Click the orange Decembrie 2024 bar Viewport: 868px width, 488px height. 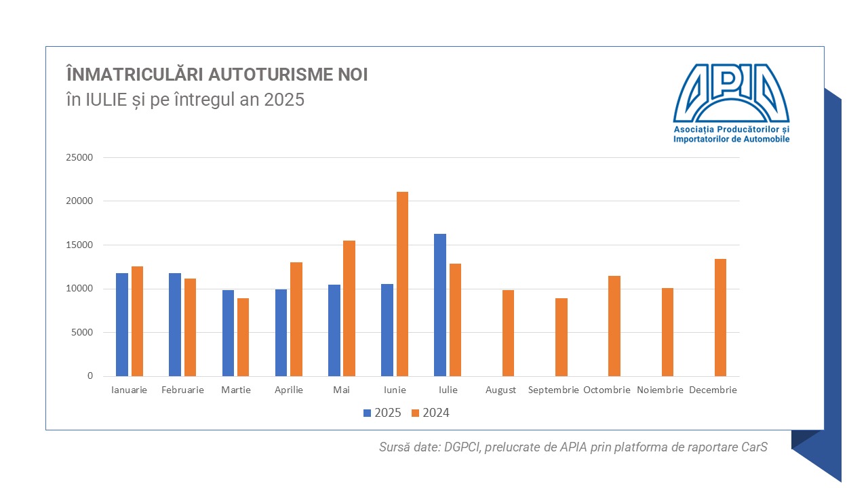pyautogui.click(x=720, y=317)
